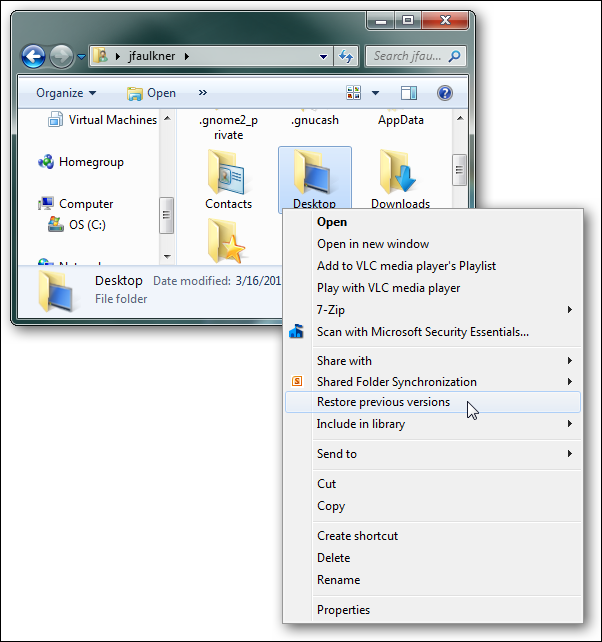Expand the Include in library submenu
This screenshot has width=602, height=642.
[433, 424]
